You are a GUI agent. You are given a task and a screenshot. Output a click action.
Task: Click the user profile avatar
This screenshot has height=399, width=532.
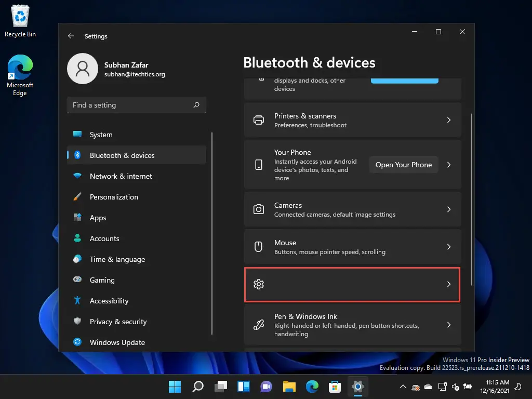pyautogui.click(x=83, y=69)
